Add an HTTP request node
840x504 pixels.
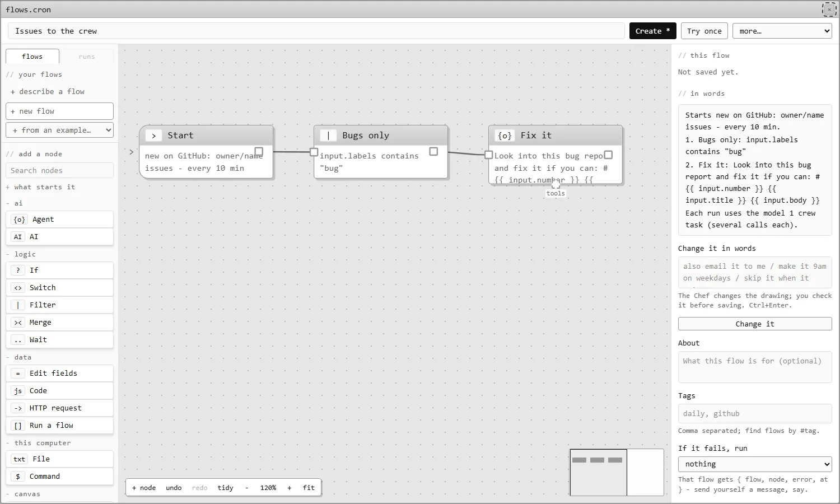59,408
